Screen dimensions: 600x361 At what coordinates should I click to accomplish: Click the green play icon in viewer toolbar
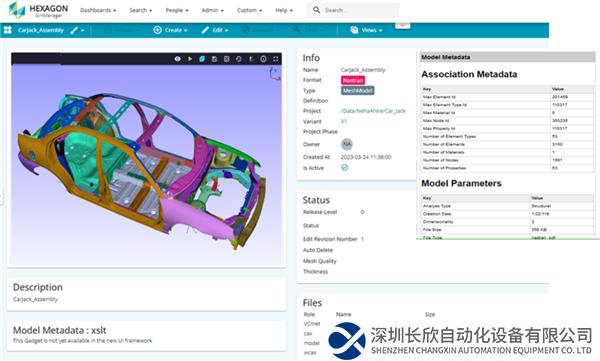point(190,59)
